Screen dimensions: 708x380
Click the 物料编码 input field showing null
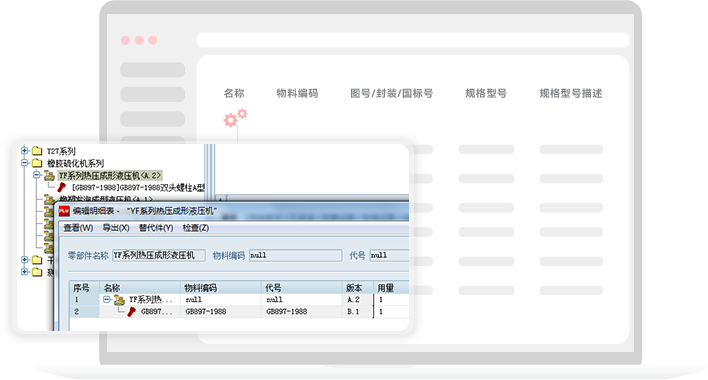(296, 255)
